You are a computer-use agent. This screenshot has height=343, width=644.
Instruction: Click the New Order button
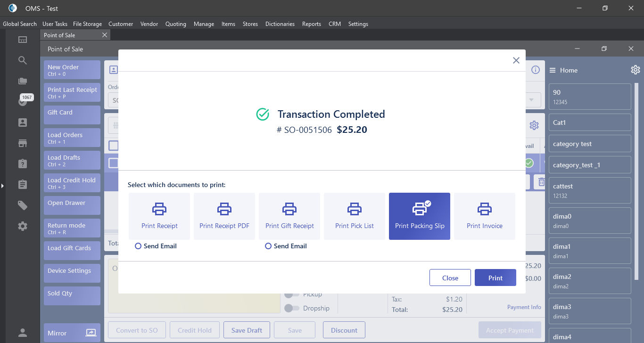[72, 70]
